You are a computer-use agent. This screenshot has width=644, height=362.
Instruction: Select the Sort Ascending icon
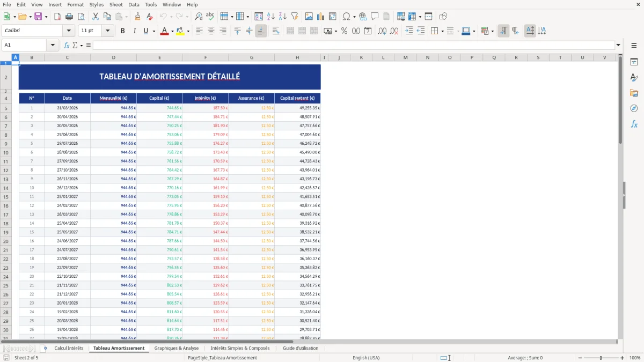click(270, 16)
